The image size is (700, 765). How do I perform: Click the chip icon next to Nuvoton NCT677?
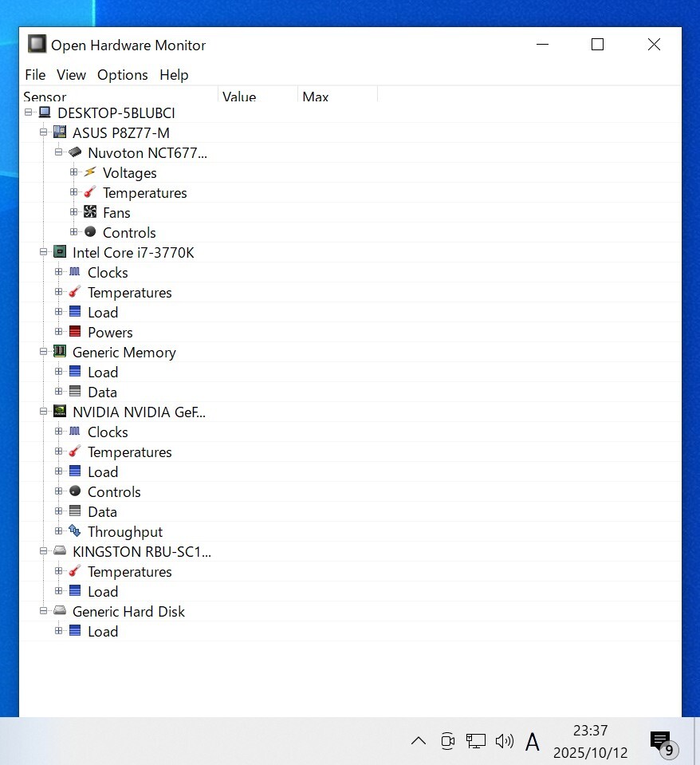tap(75, 152)
